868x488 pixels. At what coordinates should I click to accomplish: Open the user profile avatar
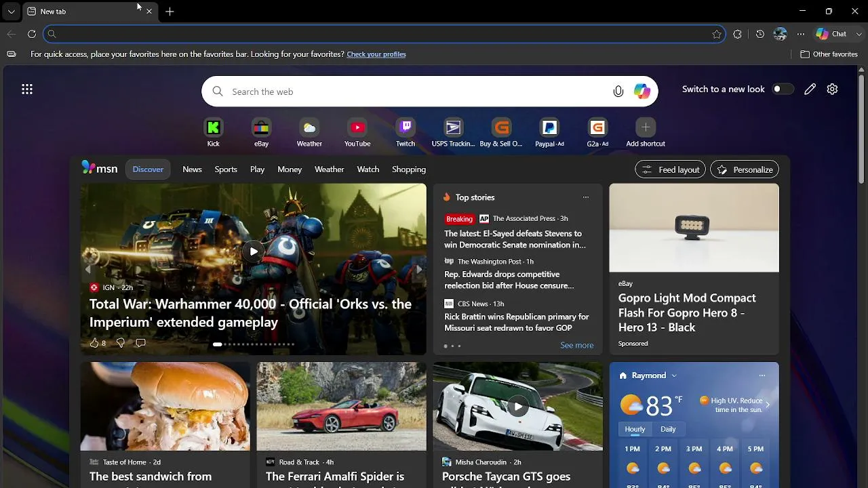coord(781,34)
